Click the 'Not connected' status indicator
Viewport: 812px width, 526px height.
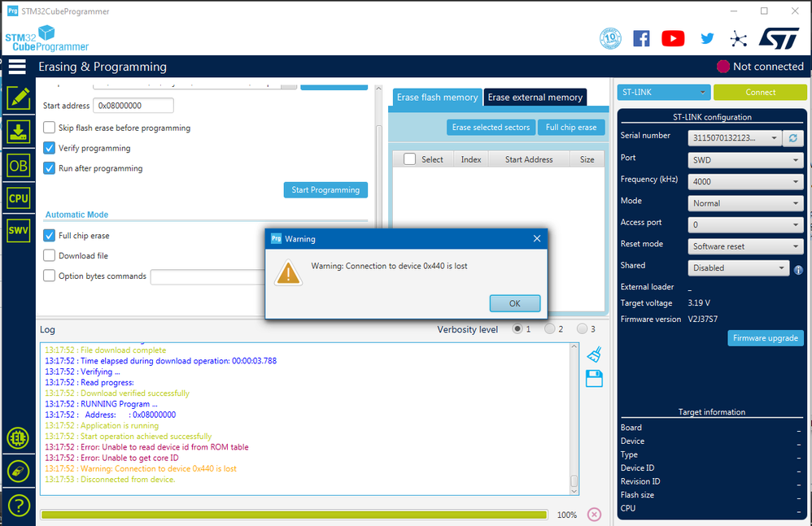(760, 67)
